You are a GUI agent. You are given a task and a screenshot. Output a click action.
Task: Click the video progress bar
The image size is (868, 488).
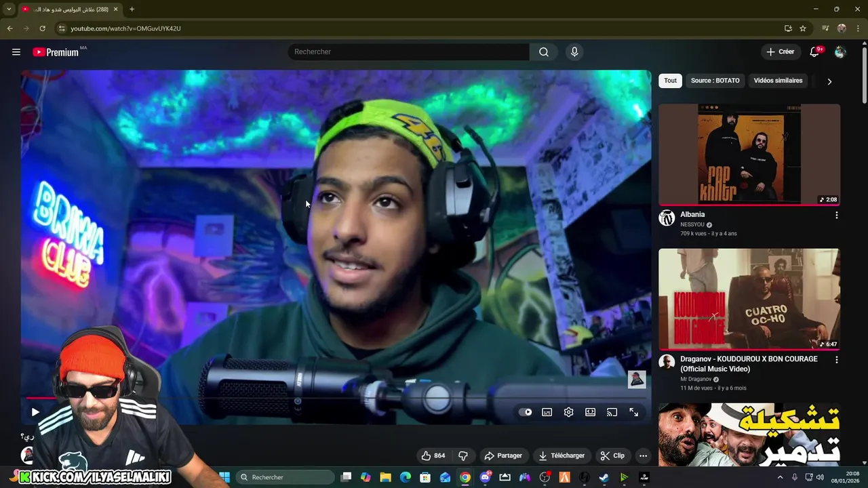[x=336, y=399]
